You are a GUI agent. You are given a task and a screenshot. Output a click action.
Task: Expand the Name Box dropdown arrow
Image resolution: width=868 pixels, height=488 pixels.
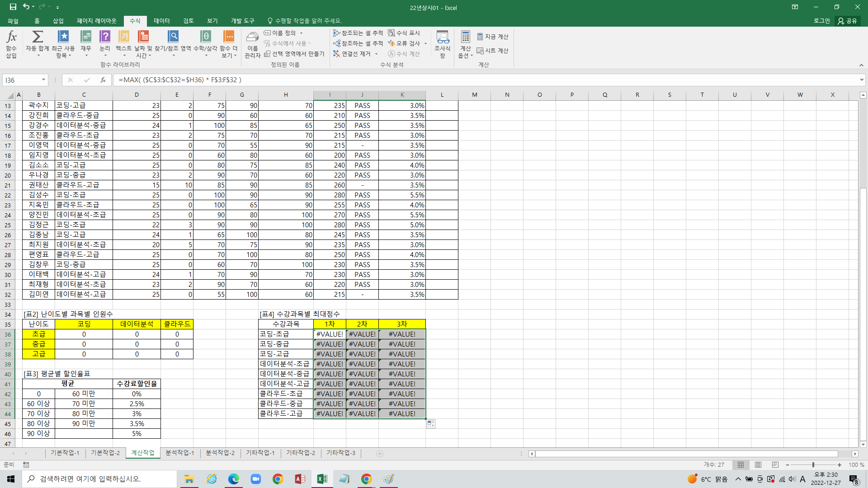click(x=43, y=80)
